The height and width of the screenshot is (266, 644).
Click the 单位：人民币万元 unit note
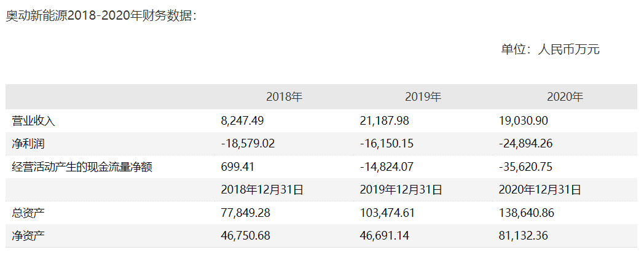[x=550, y=50]
